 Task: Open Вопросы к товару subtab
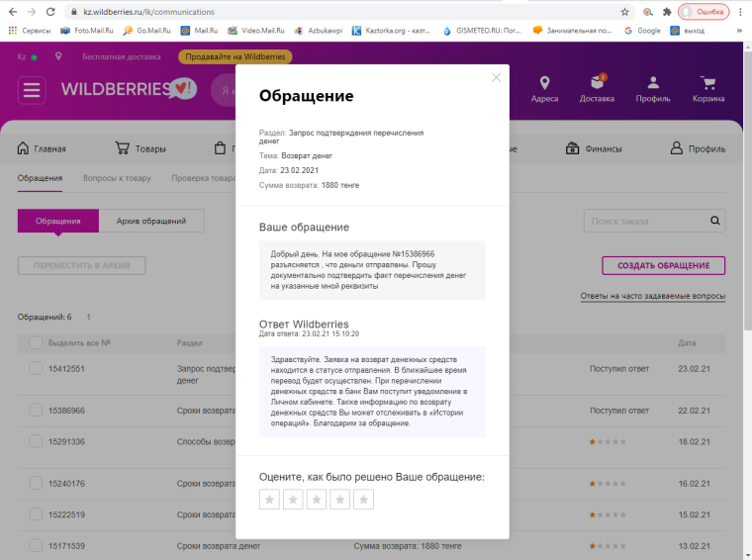pyautogui.click(x=117, y=178)
